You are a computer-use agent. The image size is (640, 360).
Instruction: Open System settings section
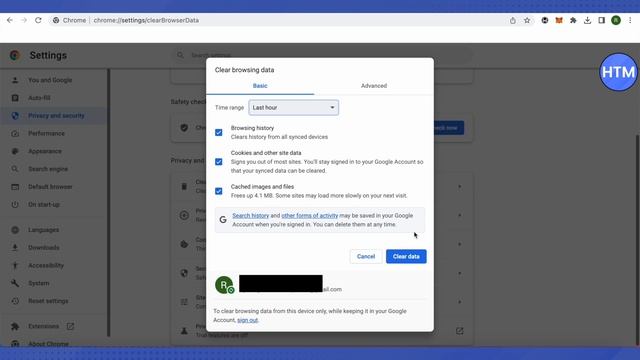click(39, 283)
